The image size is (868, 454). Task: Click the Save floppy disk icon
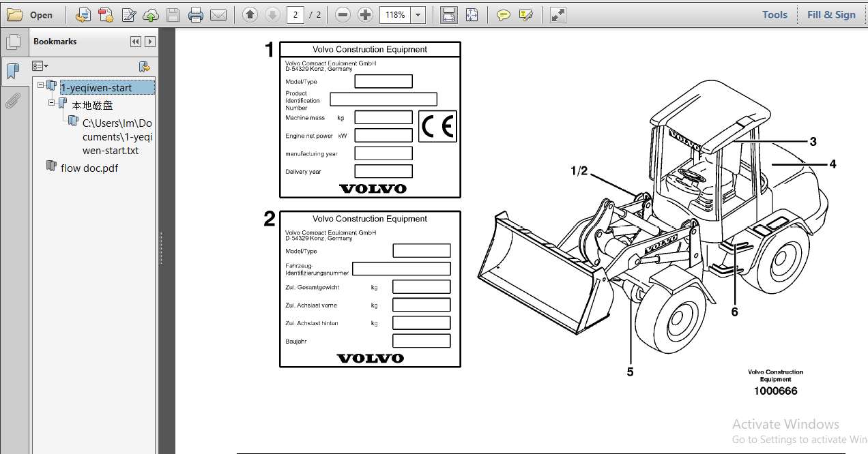click(x=173, y=15)
